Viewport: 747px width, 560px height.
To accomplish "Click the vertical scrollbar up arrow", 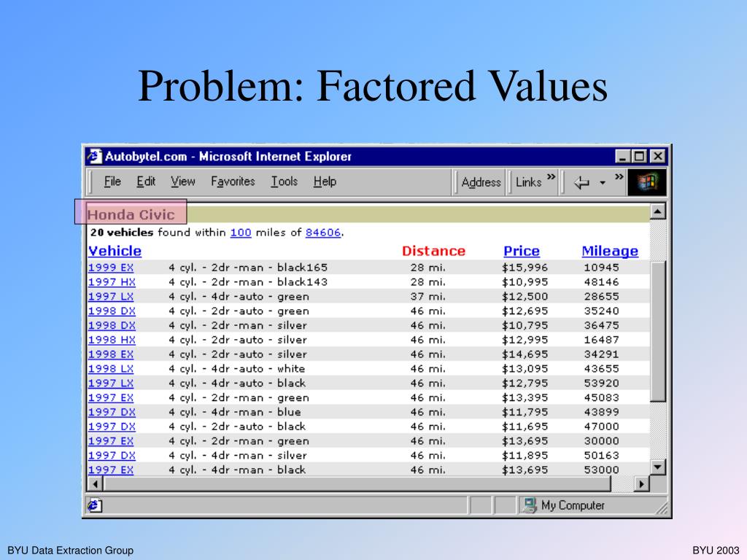I will 658,212.
